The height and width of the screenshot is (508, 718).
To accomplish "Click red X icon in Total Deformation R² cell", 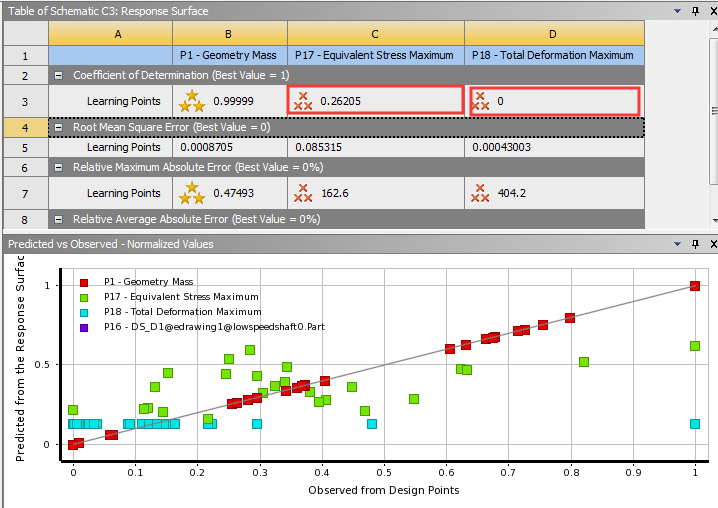I will [x=480, y=100].
